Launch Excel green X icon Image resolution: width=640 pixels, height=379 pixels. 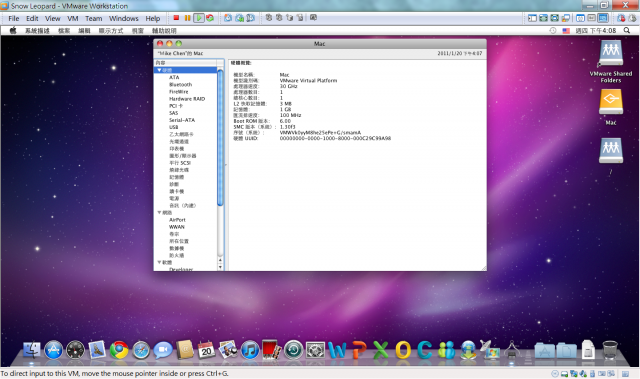pos(381,350)
